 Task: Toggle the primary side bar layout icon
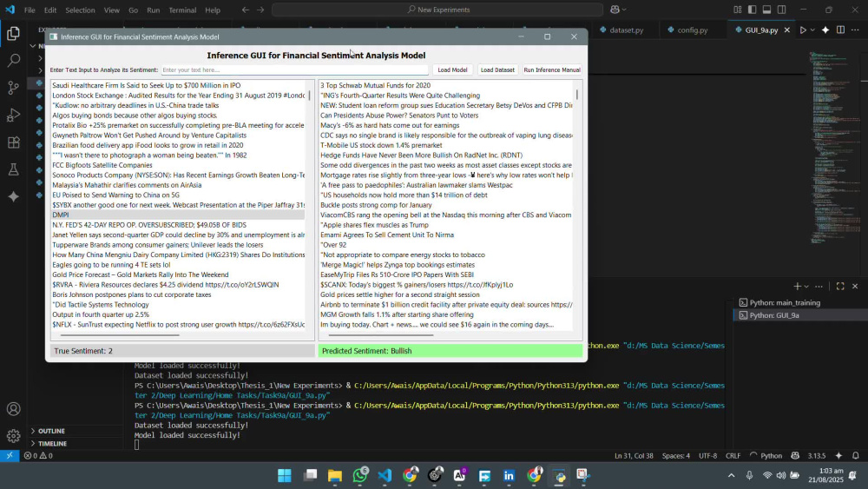coord(753,10)
